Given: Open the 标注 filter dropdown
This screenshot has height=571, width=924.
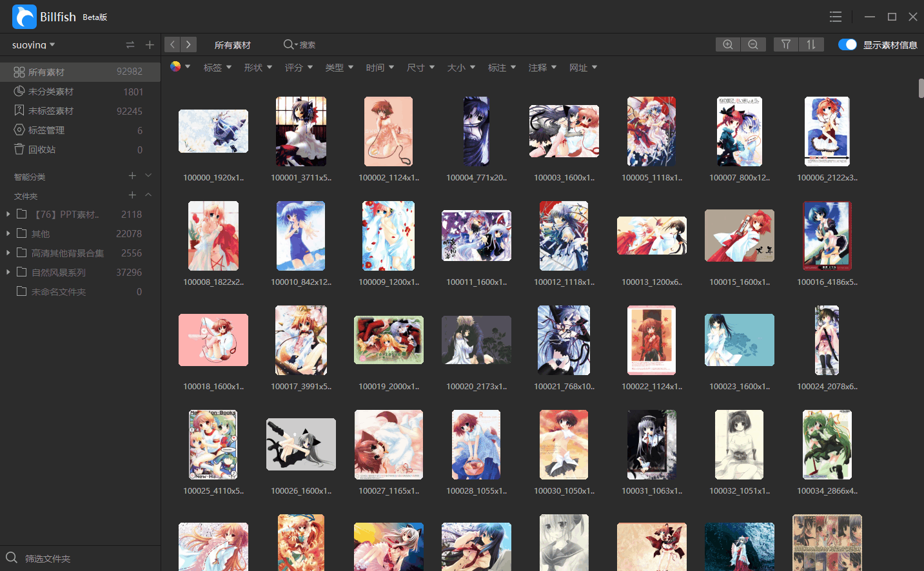Looking at the screenshot, I should [502, 68].
